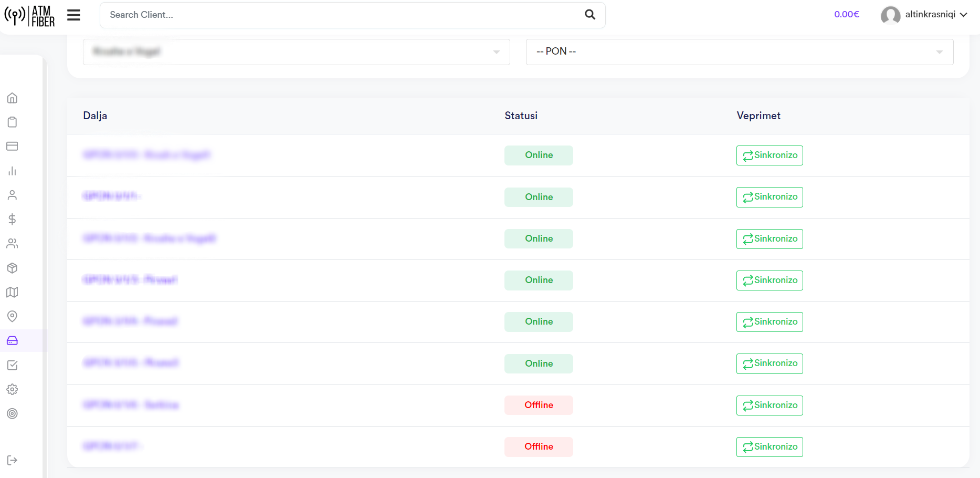Open the GPON link in the first Offline row
980x478 pixels.
pyautogui.click(x=131, y=404)
